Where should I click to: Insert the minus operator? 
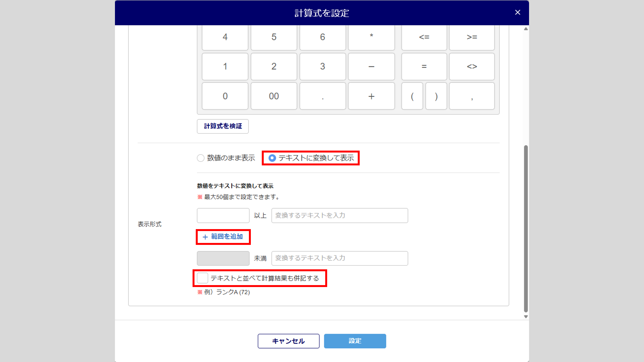[x=371, y=66]
